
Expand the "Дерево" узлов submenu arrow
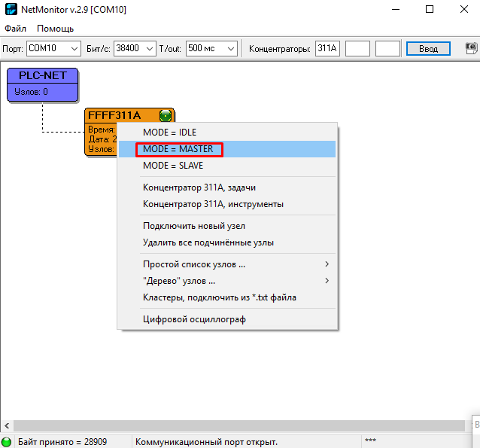[x=327, y=281]
